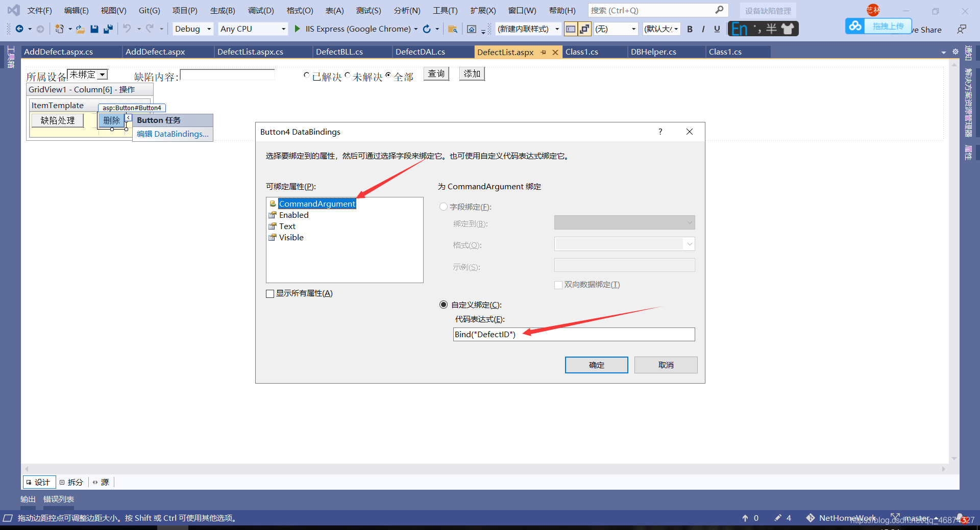Select the 未解决 radio button
The image size is (980, 530).
[347, 75]
